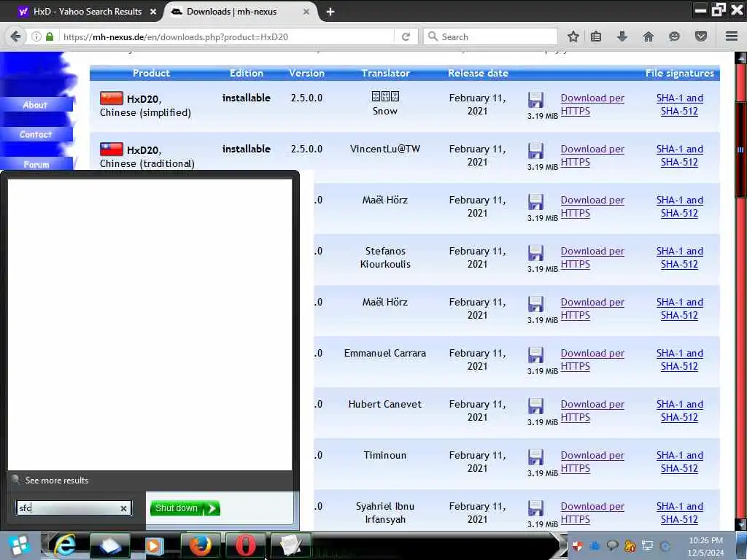Click the notepad document taskbar icon
The height and width of the screenshot is (560, 747).
(x=290, y=545)
